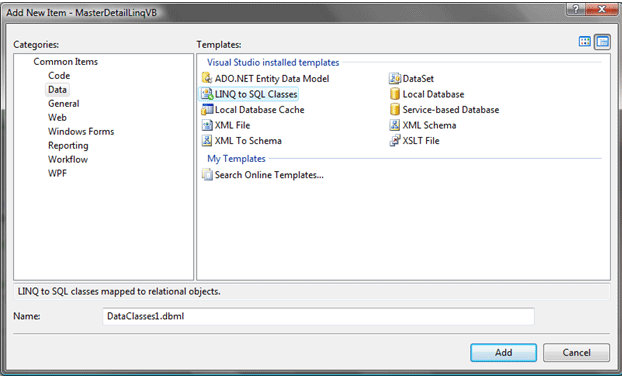Choose LINQ to SQL Classes label

(256, 94)
